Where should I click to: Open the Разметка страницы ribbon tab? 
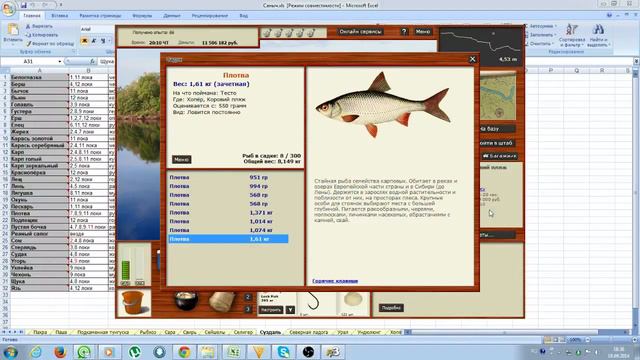click(100, 16)
